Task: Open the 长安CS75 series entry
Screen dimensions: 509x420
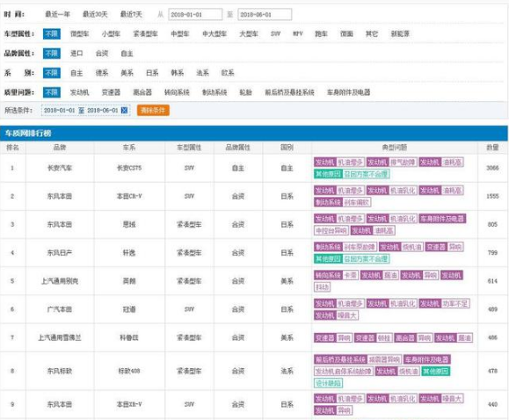Action: 129,168
